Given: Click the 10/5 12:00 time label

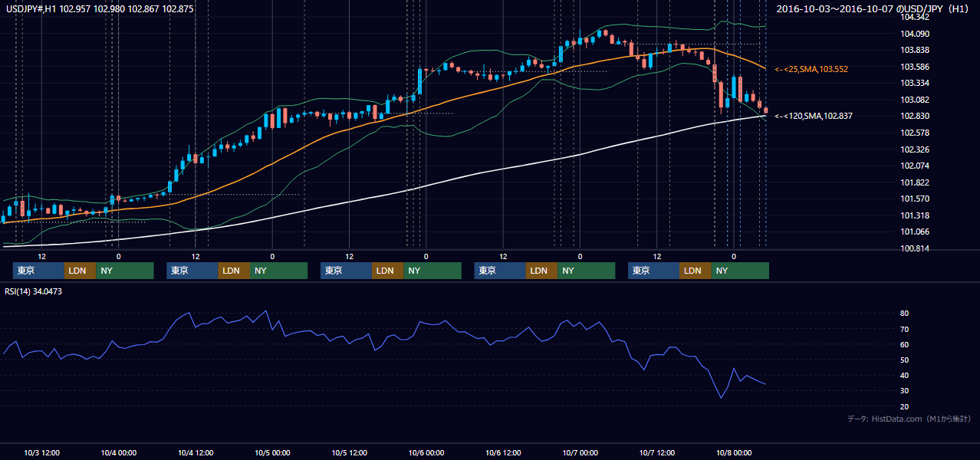Looking at the screenshot, I should tap(350, 452).
